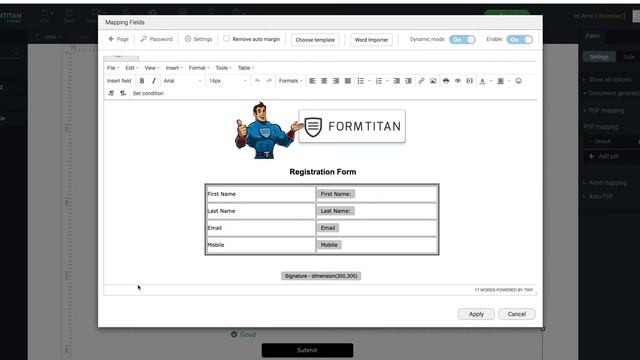
Task: Click the First Name label cell
Action: [x=260, y=194]
